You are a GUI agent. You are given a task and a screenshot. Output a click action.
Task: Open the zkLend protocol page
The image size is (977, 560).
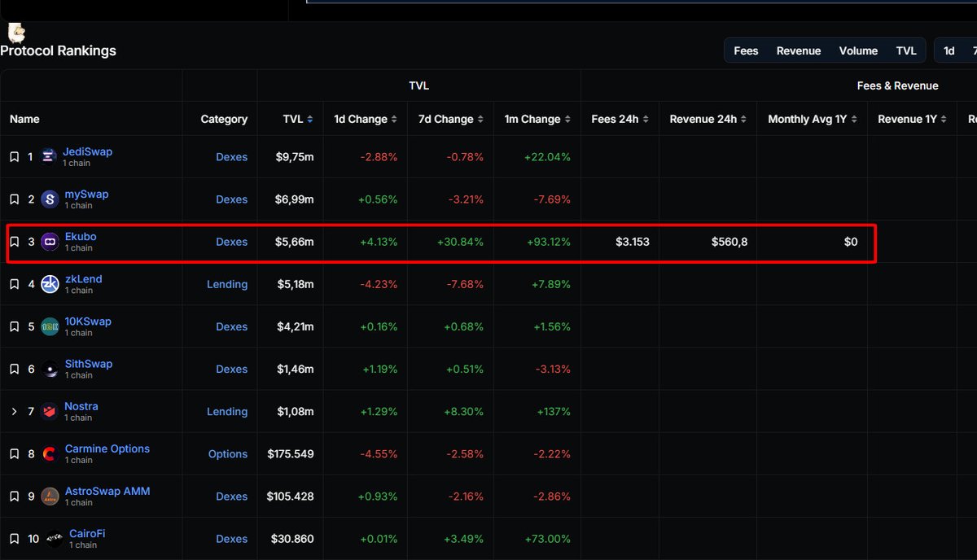(x=84, y=278)
